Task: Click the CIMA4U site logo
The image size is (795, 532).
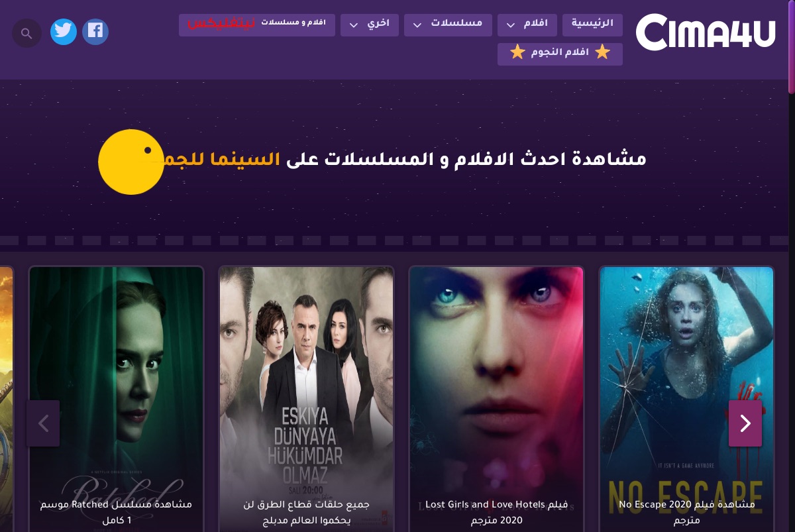Action: [x=706, y=32]
